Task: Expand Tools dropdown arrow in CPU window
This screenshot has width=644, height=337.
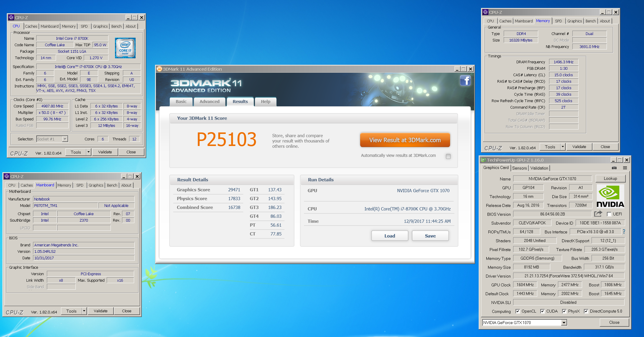Action: pyautogui.click(x=88, y=152)
